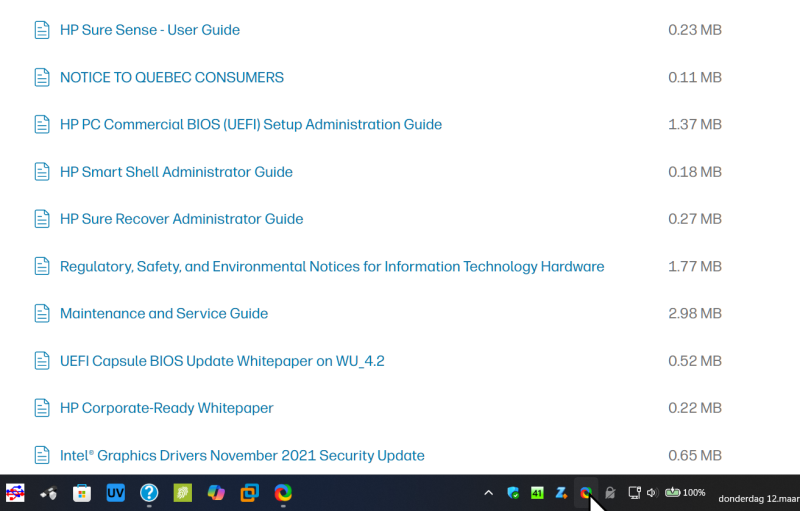Click document icon beside Maintenance and Service Guide
800x511 pixels.
click(x=42, y=314)
